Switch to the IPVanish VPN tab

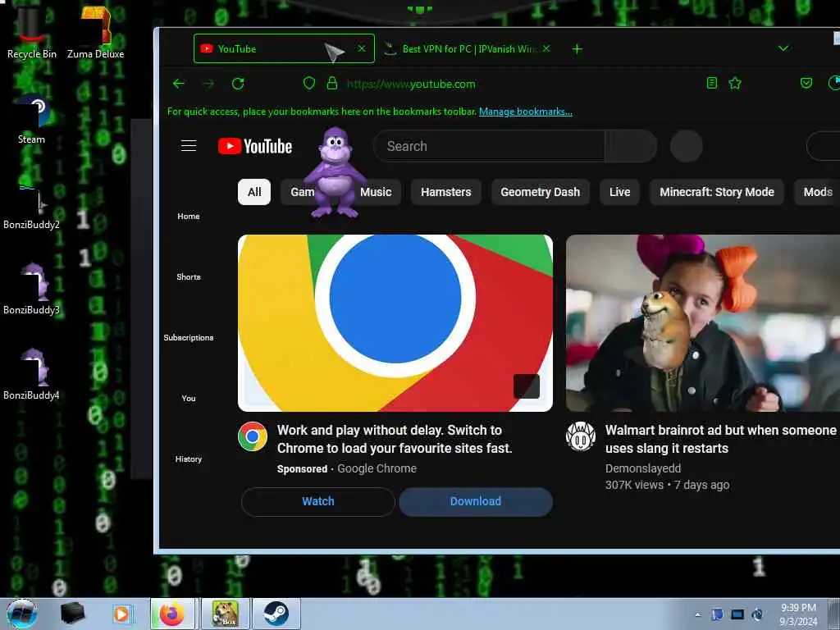[467, 48]
